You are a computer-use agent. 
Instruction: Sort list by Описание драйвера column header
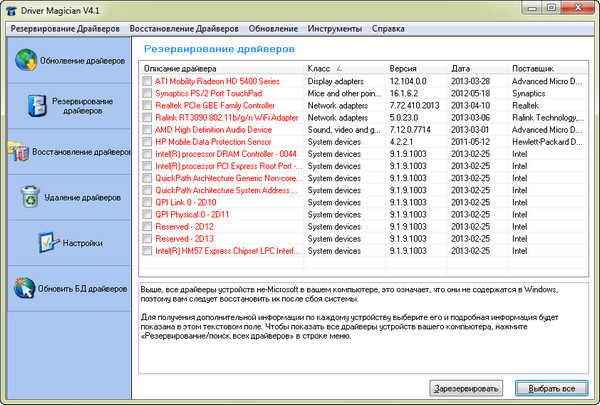click(220, 67)
